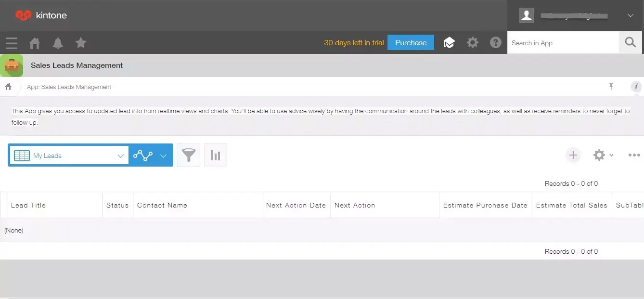This screenshot has height=299, width=644.
Task: Open the three-dot options menu
Action: tap(634, 155)
